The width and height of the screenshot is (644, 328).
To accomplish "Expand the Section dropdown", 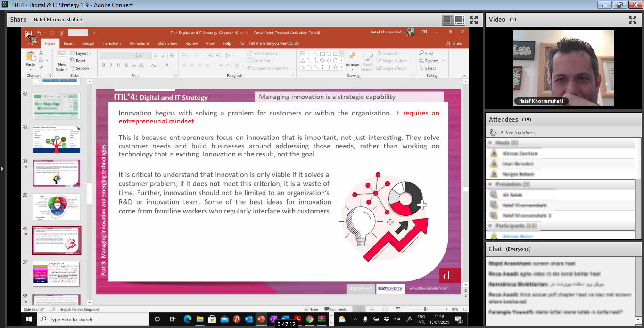I will (82, 68).
